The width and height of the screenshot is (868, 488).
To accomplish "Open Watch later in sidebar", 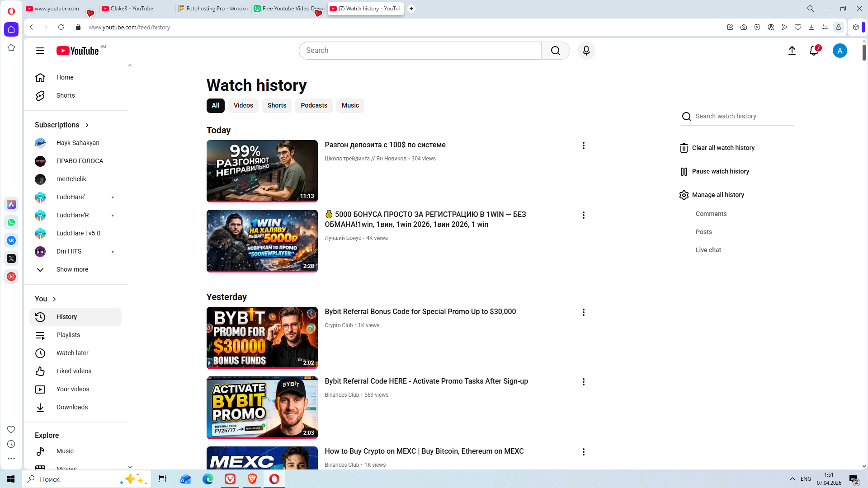I will (72, 353).
